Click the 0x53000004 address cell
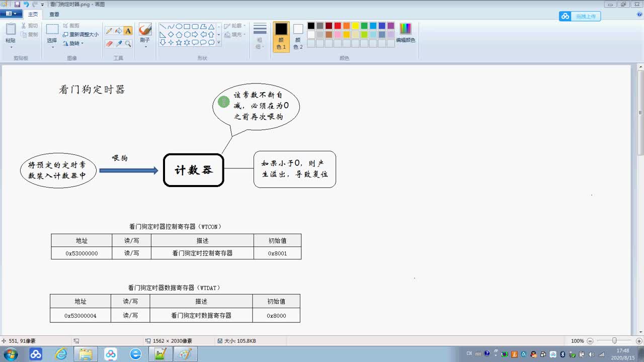644x362 pixels. tap(80, 316)
